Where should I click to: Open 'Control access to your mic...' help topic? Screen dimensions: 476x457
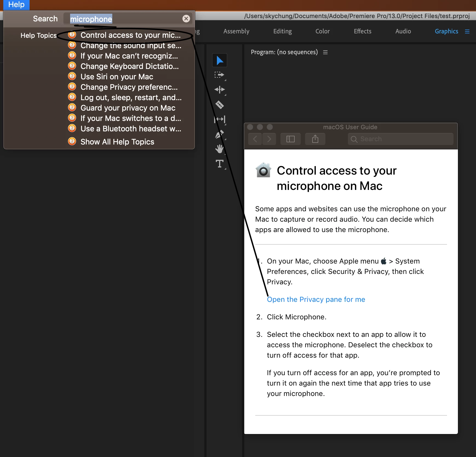125,35
